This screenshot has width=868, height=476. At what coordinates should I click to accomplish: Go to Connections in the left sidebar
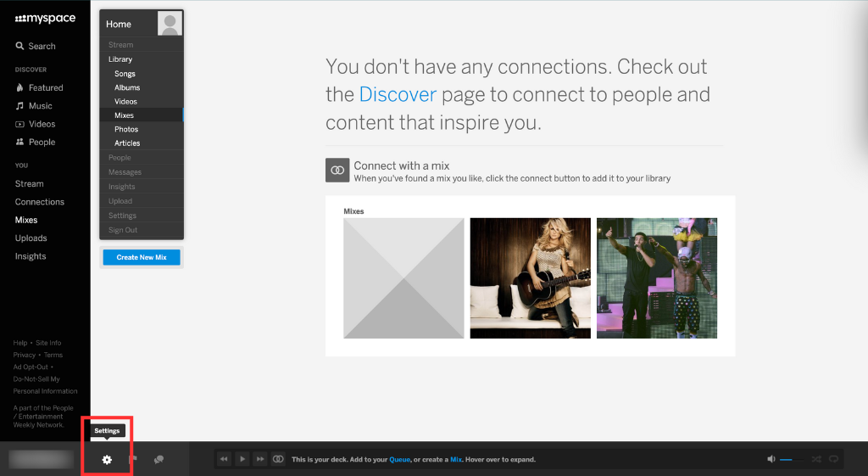[39, 202]
